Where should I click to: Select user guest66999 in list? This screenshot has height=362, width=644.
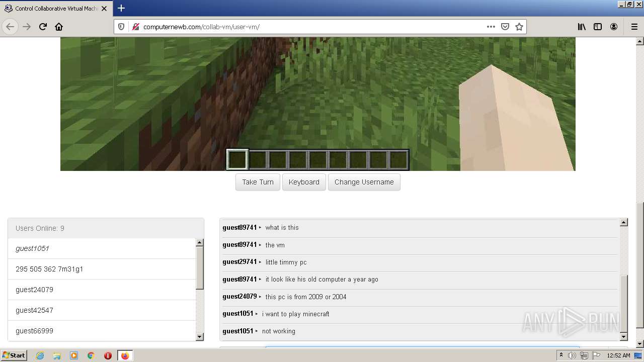coord(101,331)
